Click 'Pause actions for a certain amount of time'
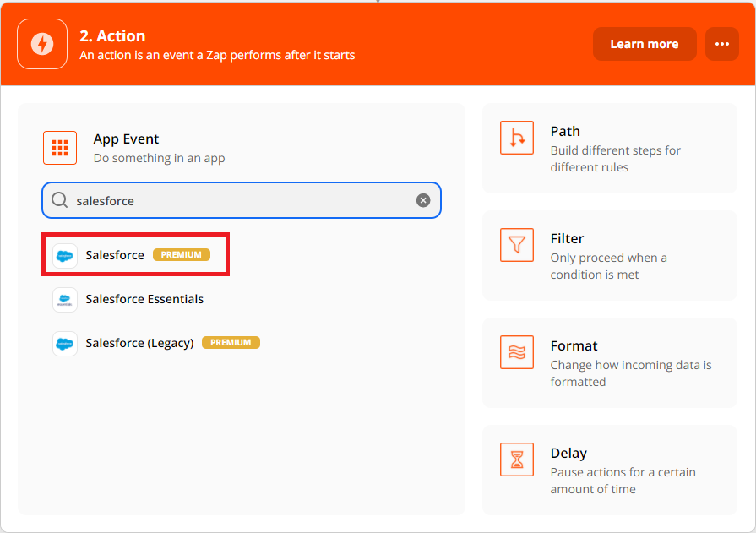The image size is (756, 533). coord(623,481)
